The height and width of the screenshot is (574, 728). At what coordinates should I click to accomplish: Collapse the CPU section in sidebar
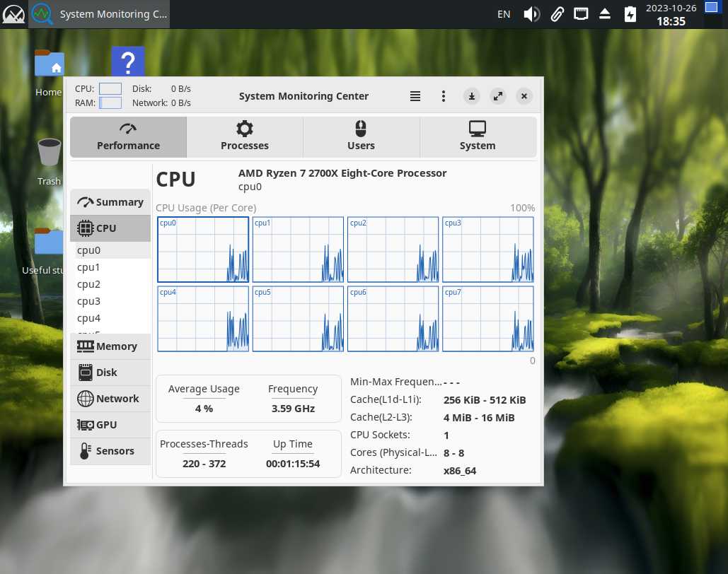point(110,228)
